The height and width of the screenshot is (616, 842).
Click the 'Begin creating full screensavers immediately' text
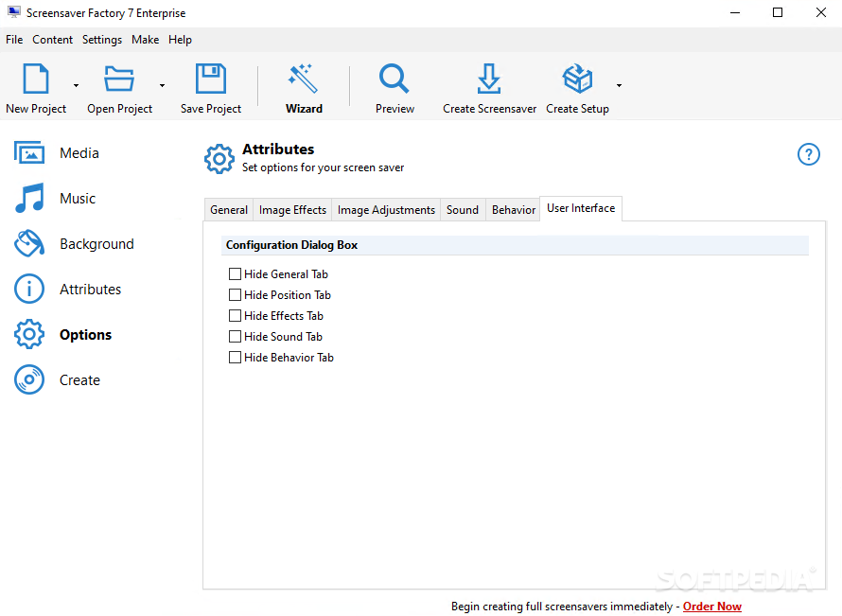562,607
